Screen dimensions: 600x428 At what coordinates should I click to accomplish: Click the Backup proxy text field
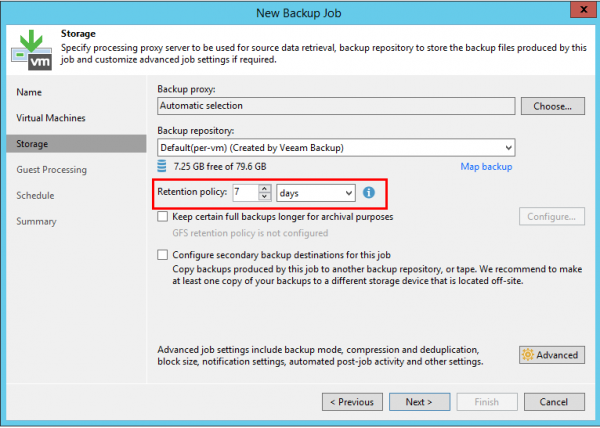[x=335, y=105]
